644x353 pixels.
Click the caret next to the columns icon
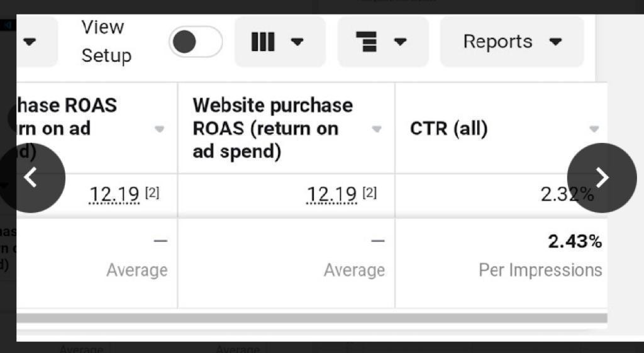[x=297, y=42]
